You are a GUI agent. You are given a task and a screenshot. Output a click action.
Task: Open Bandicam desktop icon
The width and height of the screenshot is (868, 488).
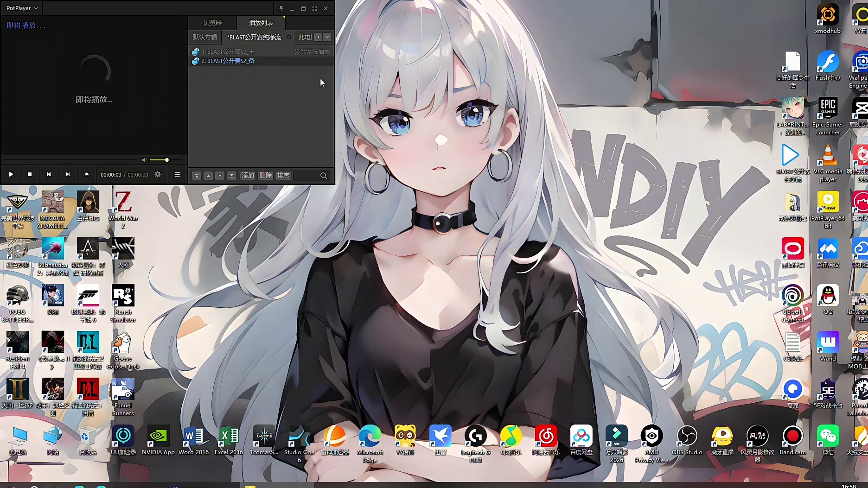(x=792, y=440)
